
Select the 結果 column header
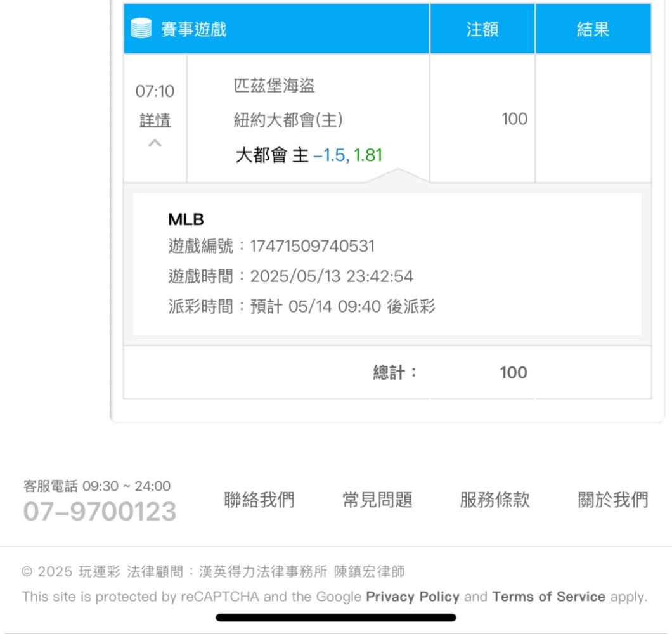point(593,29)
